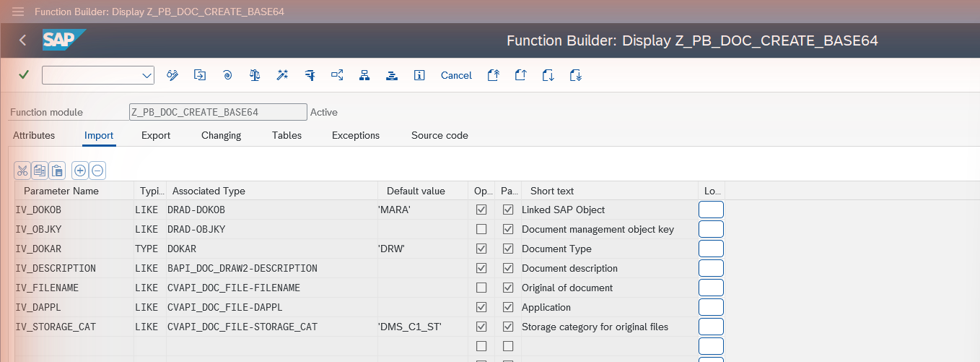Toggle Optional checkbox for IV_FILENAME

[x=481, y=288]
